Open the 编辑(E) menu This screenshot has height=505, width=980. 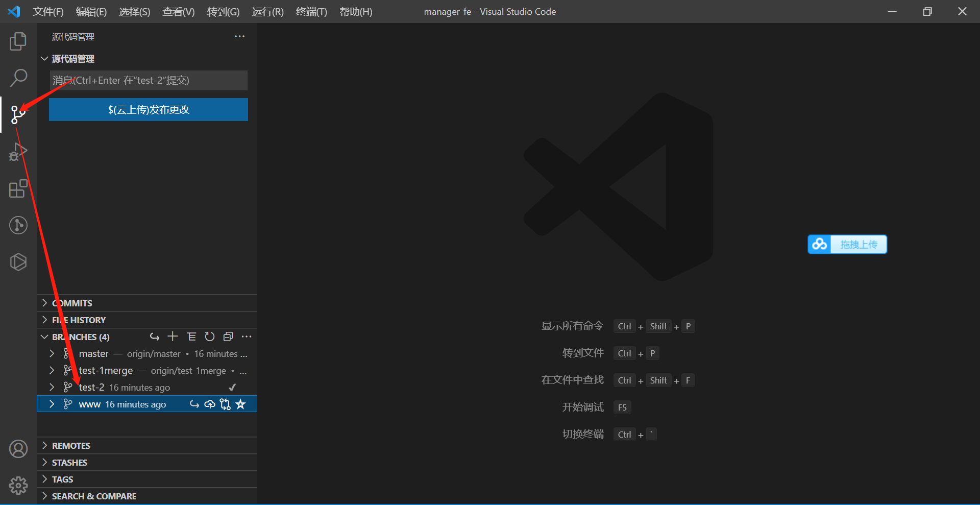[91, 11]
